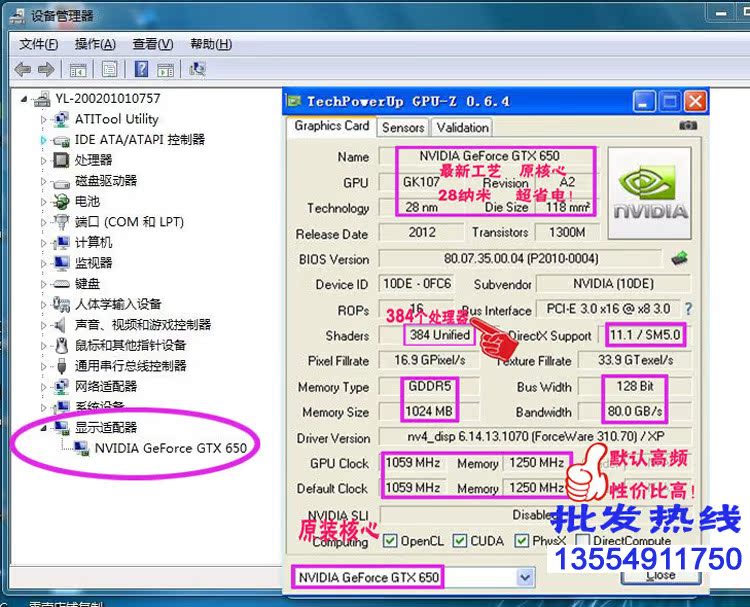This screenshot has width=750, height=607.
Task: Toggle the DirectCompute checkbox
Action: [582, 540]
